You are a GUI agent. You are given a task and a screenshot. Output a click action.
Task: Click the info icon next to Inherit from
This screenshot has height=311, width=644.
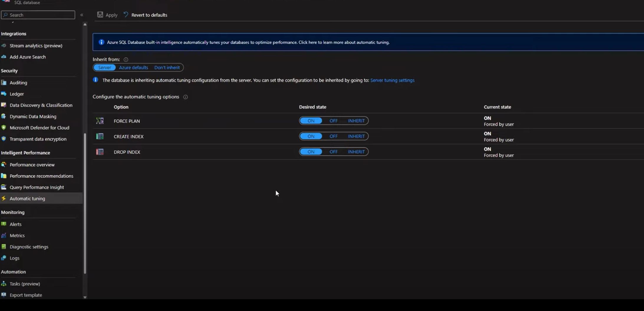tap(126, 59)
